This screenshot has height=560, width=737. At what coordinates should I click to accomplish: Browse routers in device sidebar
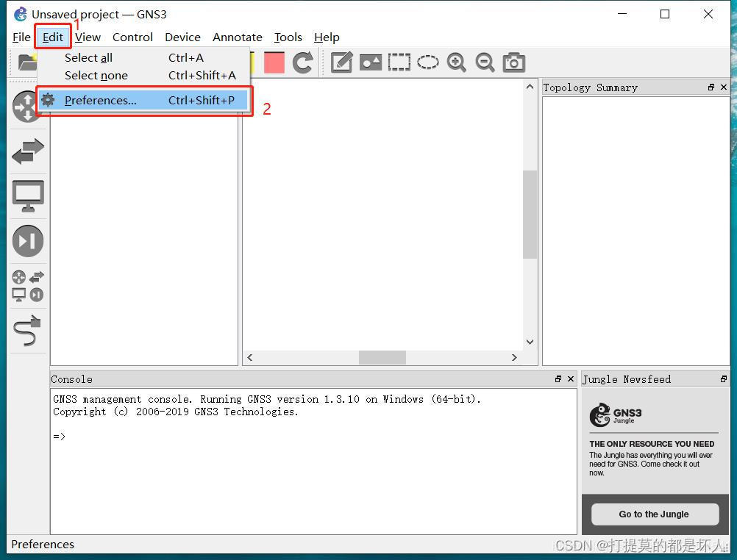click(26, 107)
